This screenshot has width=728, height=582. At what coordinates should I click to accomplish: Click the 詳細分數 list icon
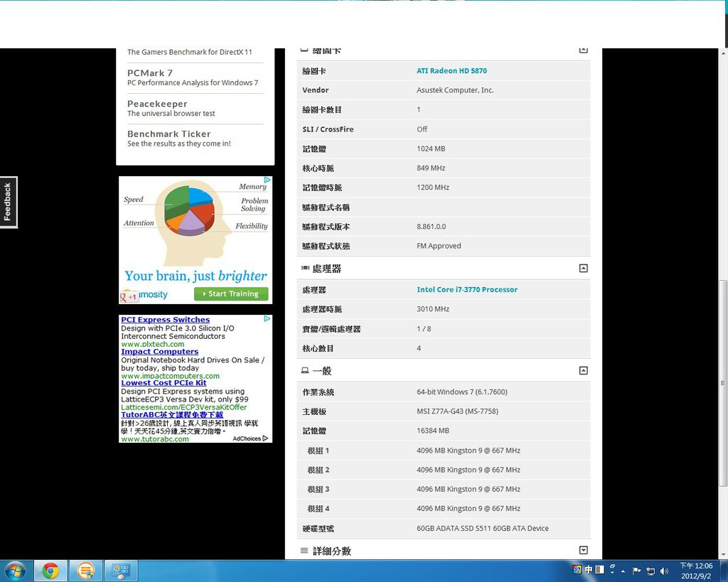click(304, 551)
